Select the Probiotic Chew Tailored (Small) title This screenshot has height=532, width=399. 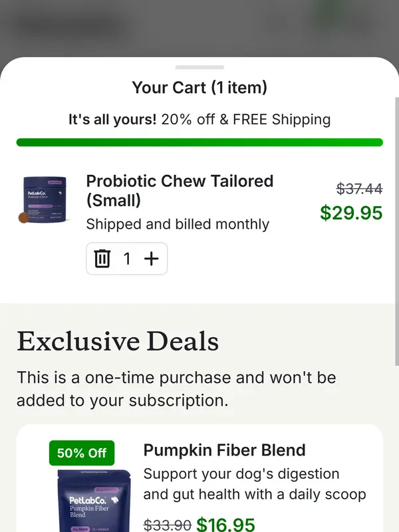click(x=180, y=190)
